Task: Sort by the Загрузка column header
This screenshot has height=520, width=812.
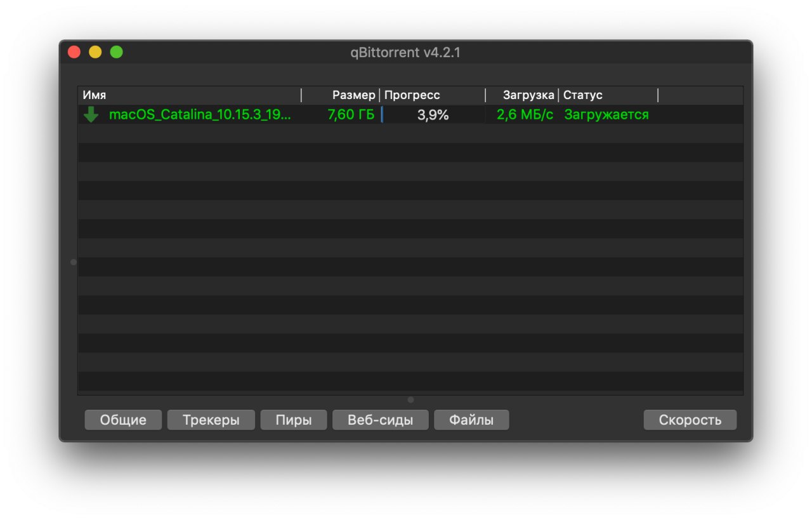Action: coord(522,95)
